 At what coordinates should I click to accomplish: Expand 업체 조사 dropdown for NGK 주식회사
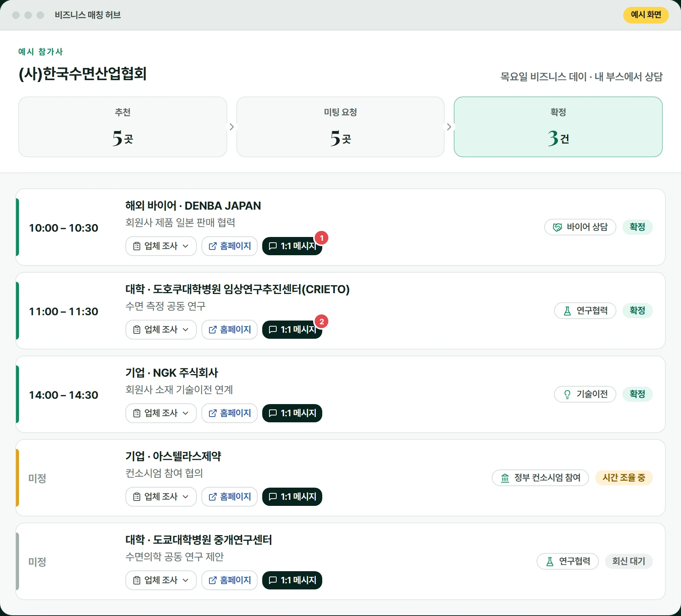click(161, 413)
